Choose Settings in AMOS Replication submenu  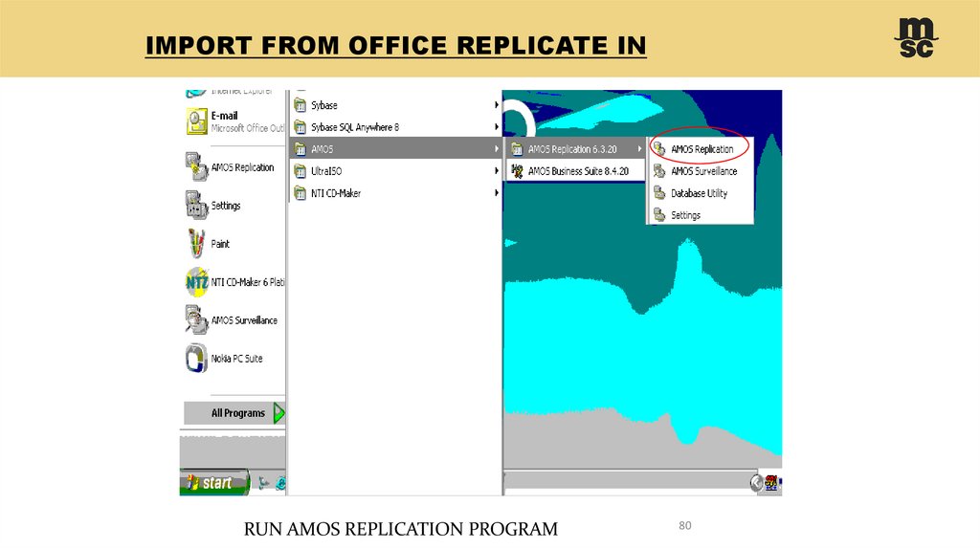click(701, 215)
